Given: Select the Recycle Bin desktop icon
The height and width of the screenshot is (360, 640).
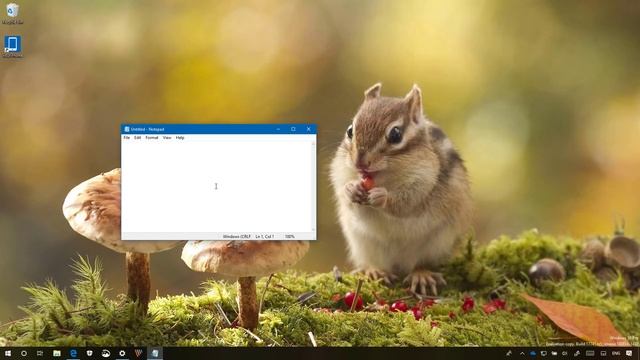Looking at the screenshot, I should pyautogui.click(x=12, y=13).
